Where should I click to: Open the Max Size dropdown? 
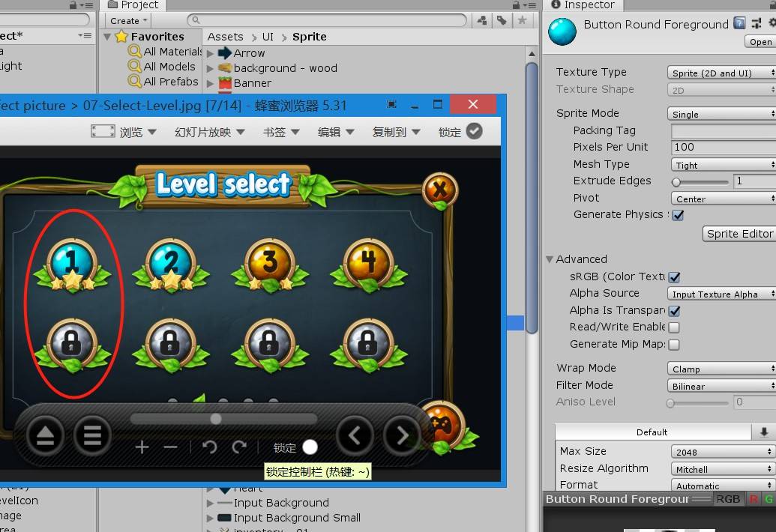723,452
